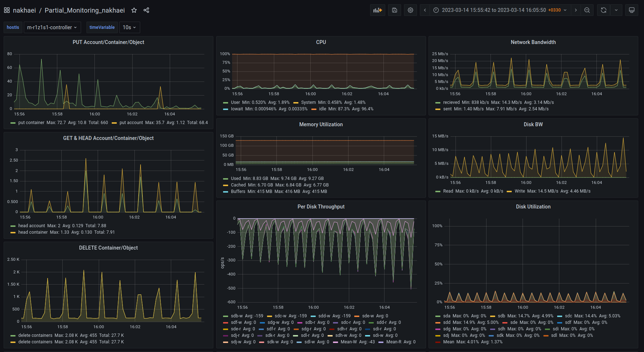Open dashboard settings gear
The image size is (644, 352).
pos(410,10)
